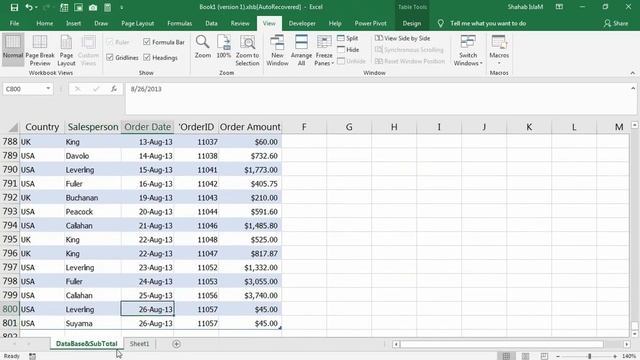Click the Tell me lightbulb icon
This screenshot has height=360, width=640.
pyautogui.click(x=440, y=24)
